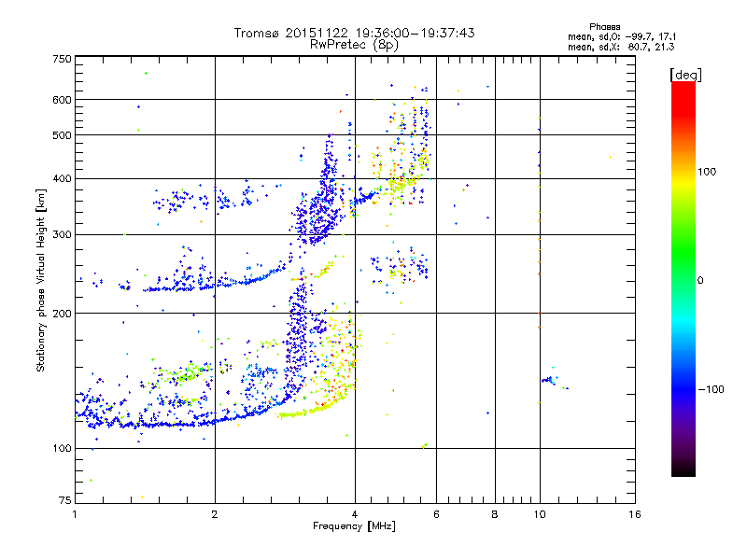This screenshot has height=560, width=747.
Task: Click the frequency axis tick label '8'
Action: pos(495,514)
